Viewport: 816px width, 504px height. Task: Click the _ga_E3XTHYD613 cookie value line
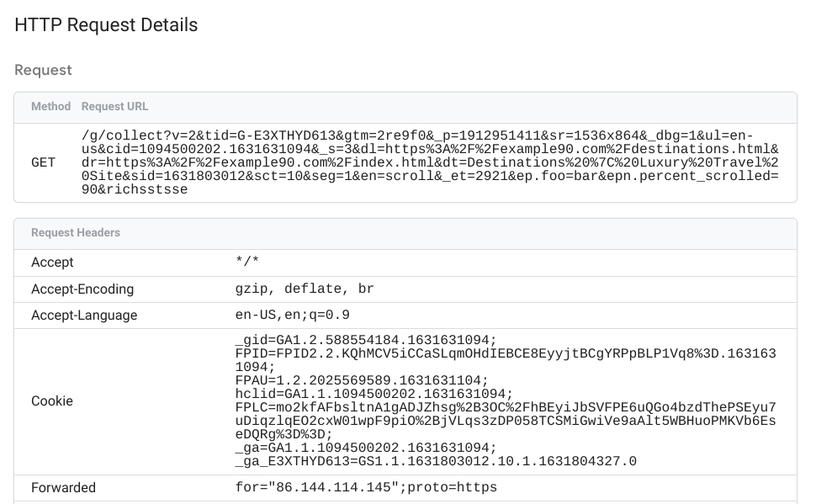[x=436, y=461]
